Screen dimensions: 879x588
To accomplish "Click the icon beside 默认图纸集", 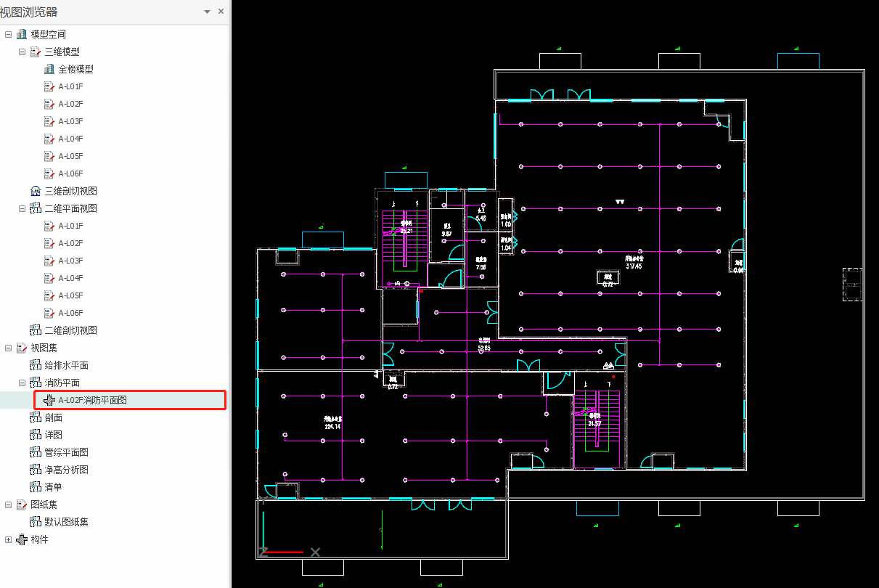I will [x=36, y=522].
